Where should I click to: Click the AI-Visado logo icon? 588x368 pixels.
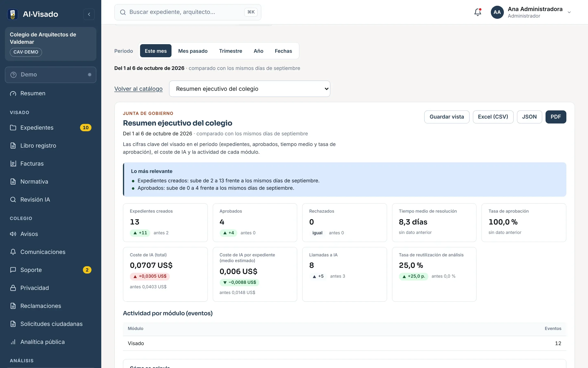(x=13, y=14)
